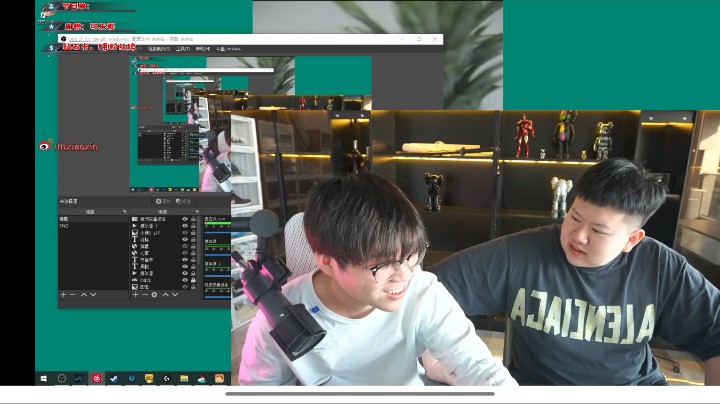Move source down with Sources panel down arrow
720x404 pixels.
(175, 294)
